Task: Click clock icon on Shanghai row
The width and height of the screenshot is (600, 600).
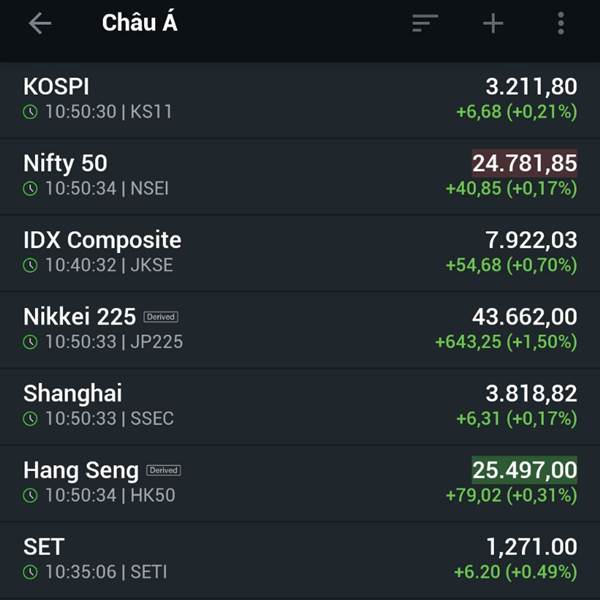Action: point(30,419)
